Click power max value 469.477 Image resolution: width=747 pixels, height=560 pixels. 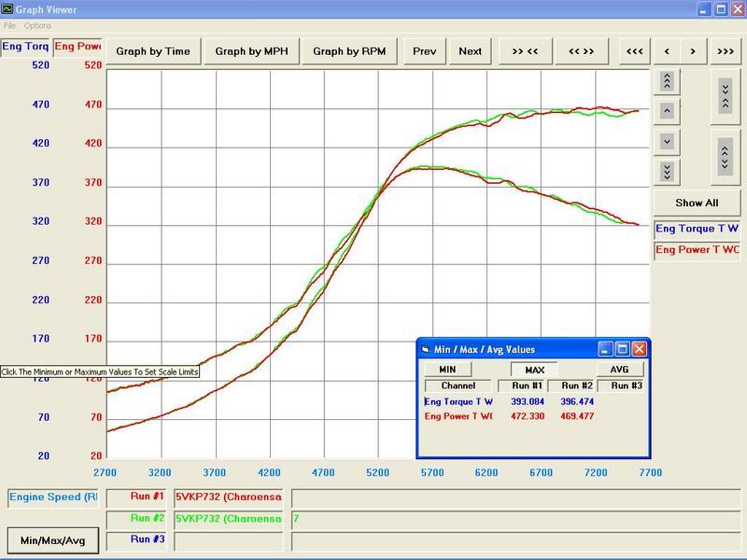point(577,416)
